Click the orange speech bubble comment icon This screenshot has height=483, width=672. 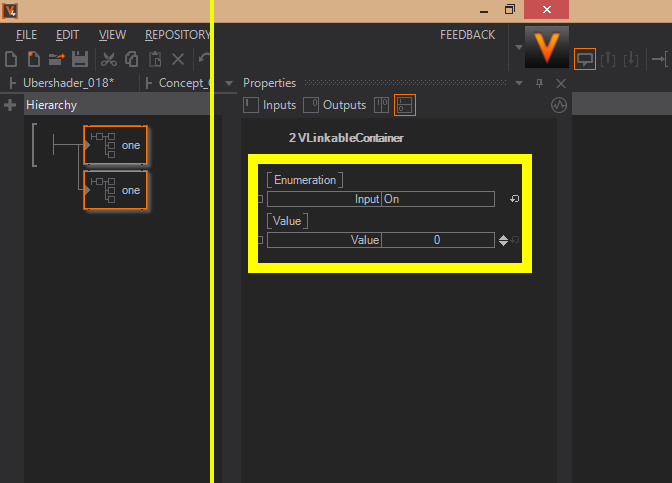(x=585, y=59)
